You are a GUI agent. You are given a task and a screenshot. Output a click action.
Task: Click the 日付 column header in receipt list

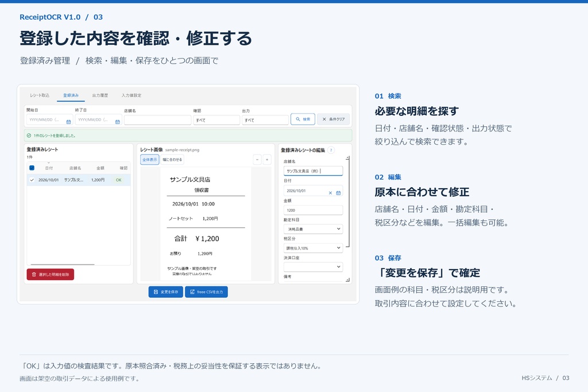pos(49,168)
